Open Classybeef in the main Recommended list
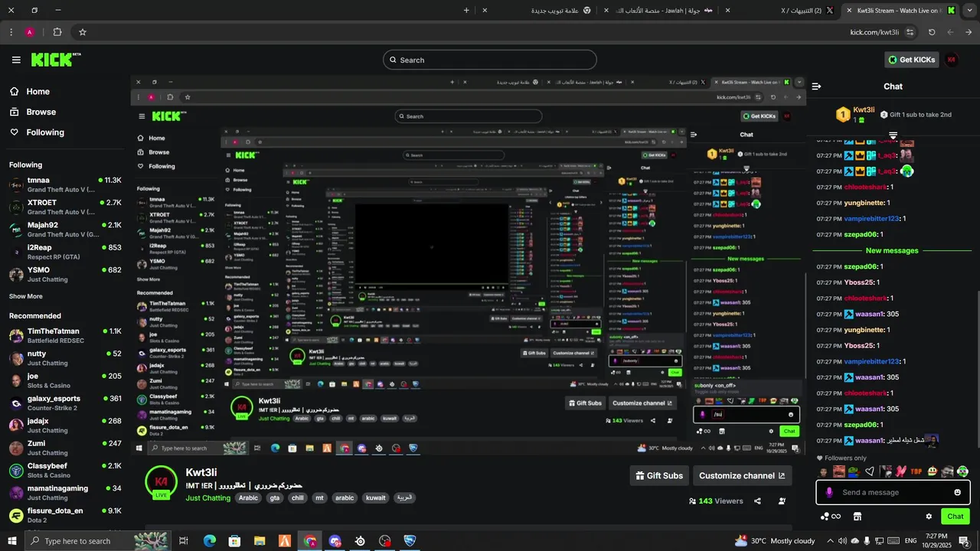Image resolution: width=980 pixels, height=551 pixels. (65, 470)
